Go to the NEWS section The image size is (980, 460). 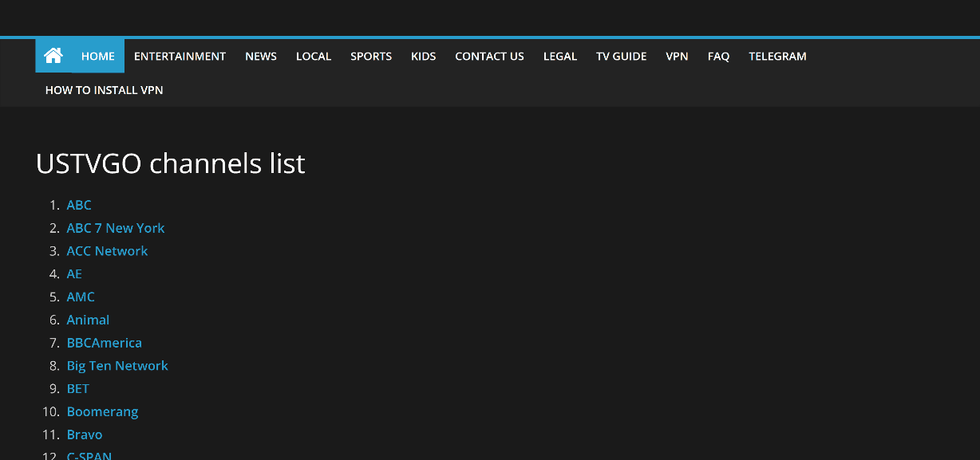click(261, 56)
